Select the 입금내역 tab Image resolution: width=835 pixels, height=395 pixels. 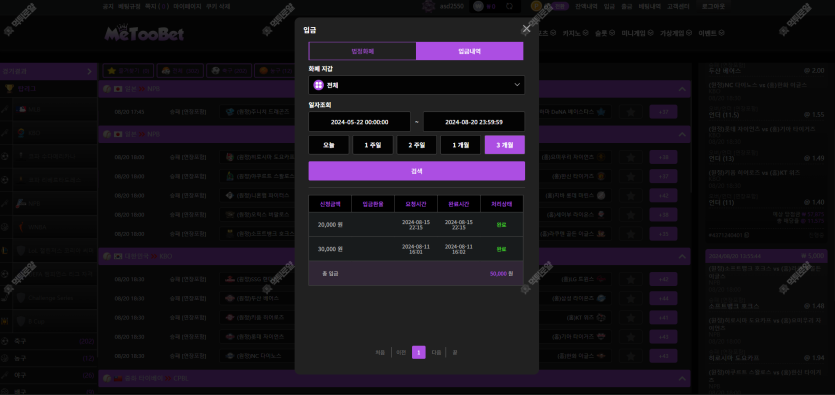tap(470, 51)
